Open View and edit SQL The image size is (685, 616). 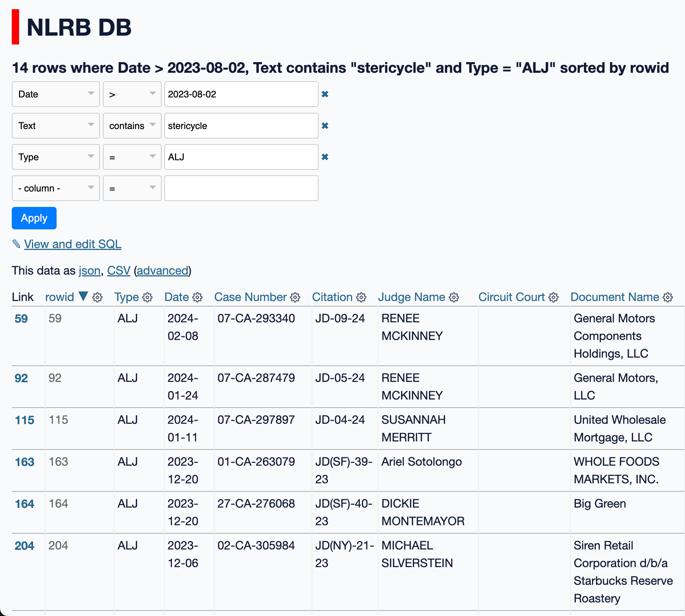(x=72, y=244)
